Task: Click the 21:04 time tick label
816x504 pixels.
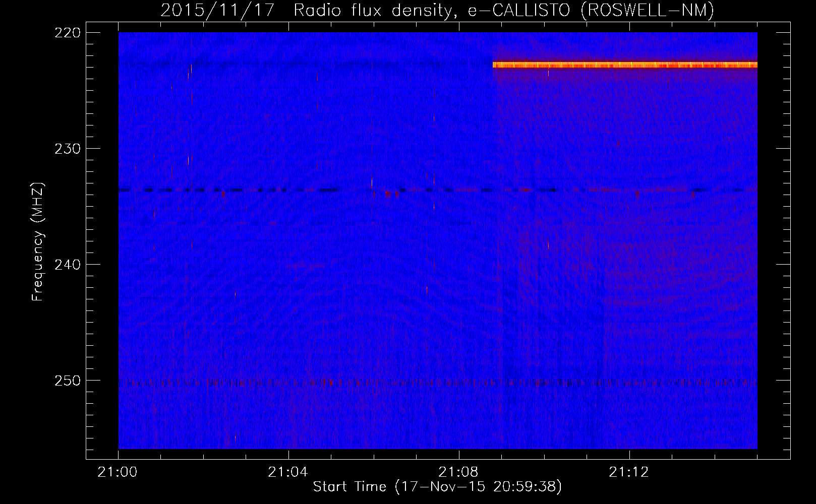Action: [288, 472]
